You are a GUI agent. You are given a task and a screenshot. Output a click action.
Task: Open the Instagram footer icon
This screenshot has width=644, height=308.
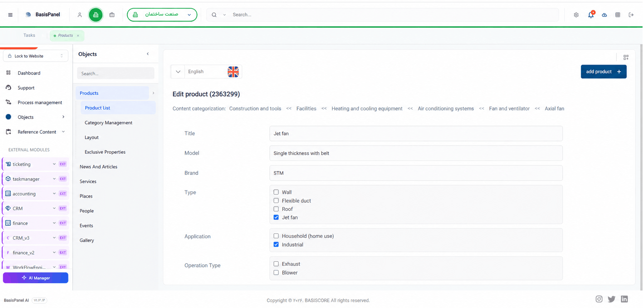pyautogui.click(x=599, y=299)
